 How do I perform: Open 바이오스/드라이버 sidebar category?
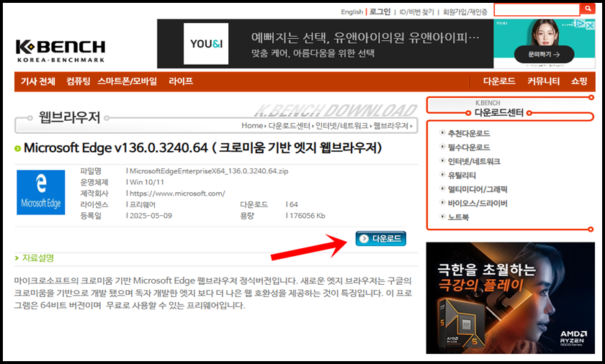pos(478,203)
